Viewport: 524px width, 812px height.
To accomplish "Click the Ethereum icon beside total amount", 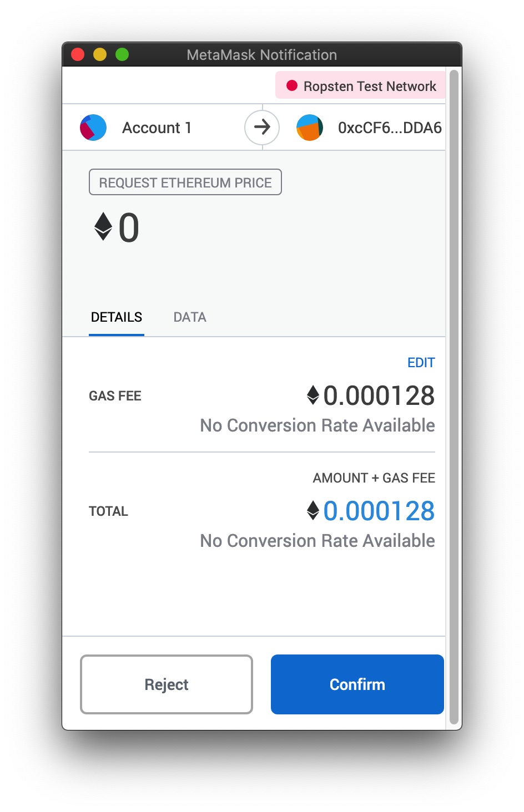I will click(313, 511).
